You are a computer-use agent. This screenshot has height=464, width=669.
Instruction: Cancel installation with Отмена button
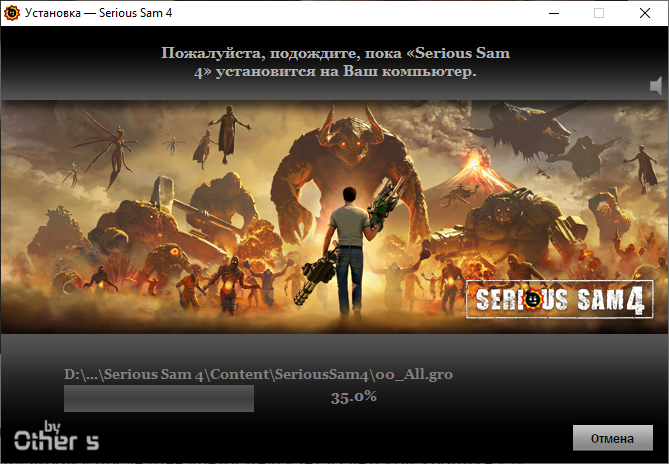click(612, 438)
